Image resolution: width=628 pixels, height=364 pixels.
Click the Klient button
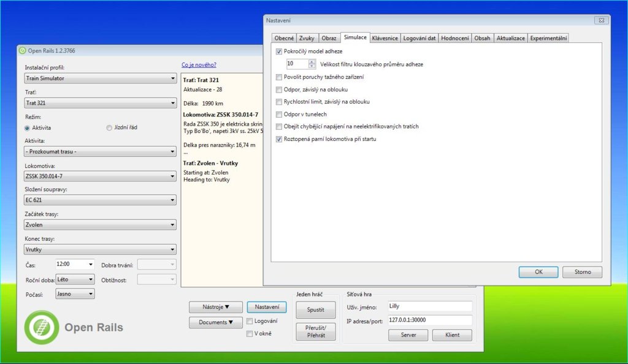pyautogui.click(x=452, y=335)
